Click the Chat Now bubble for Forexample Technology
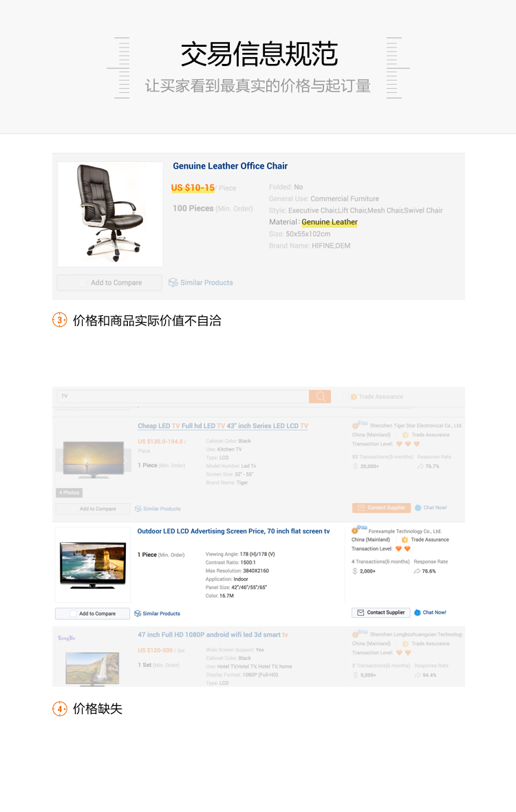 [418, 612]
